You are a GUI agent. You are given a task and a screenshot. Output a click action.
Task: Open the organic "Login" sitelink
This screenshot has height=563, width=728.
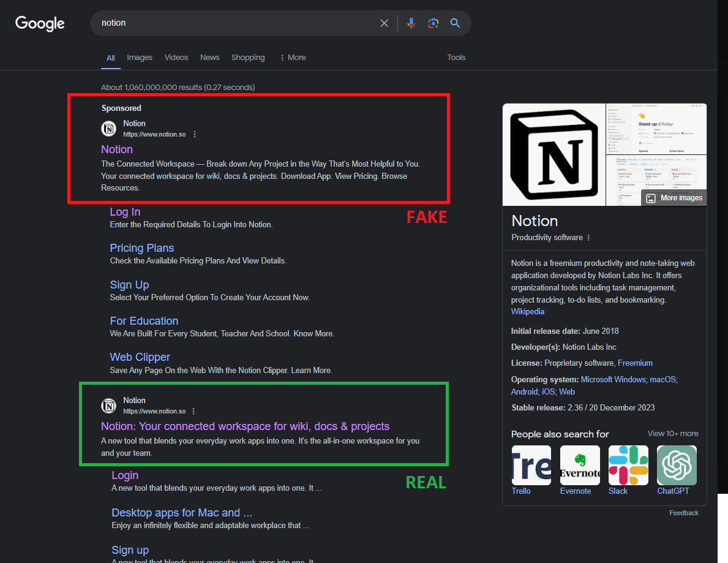pyautogui.click(x=125, y=475)
